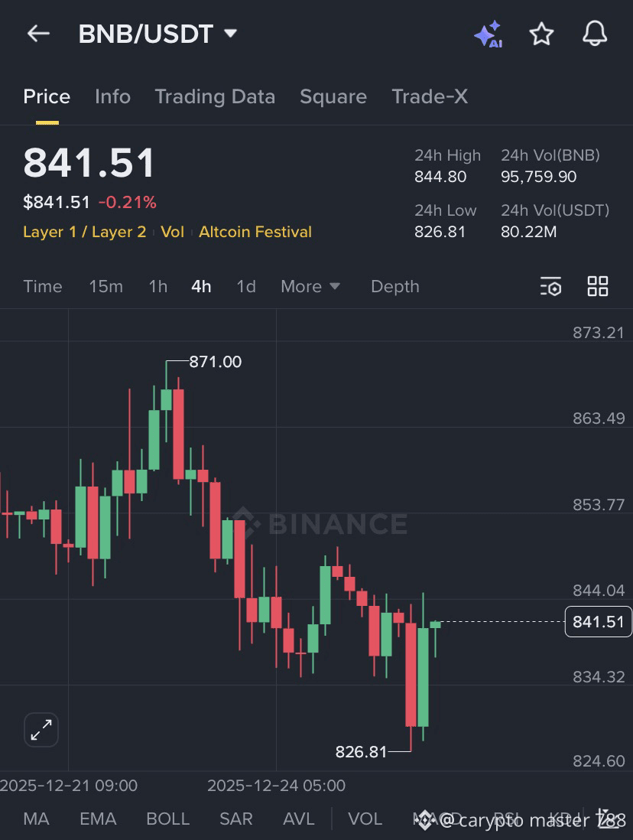This screenshot has width=633, height=840.
Task: Toggle the MA indicator
Action: (36, 819)
